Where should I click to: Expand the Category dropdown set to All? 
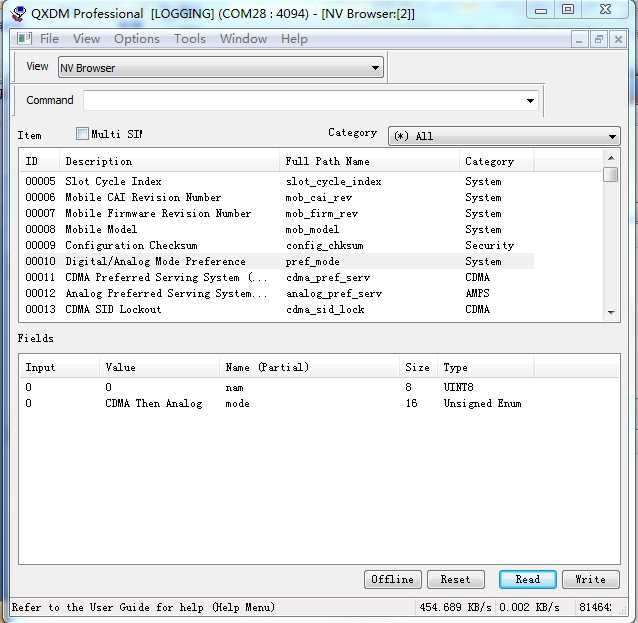tap(504, 136)
